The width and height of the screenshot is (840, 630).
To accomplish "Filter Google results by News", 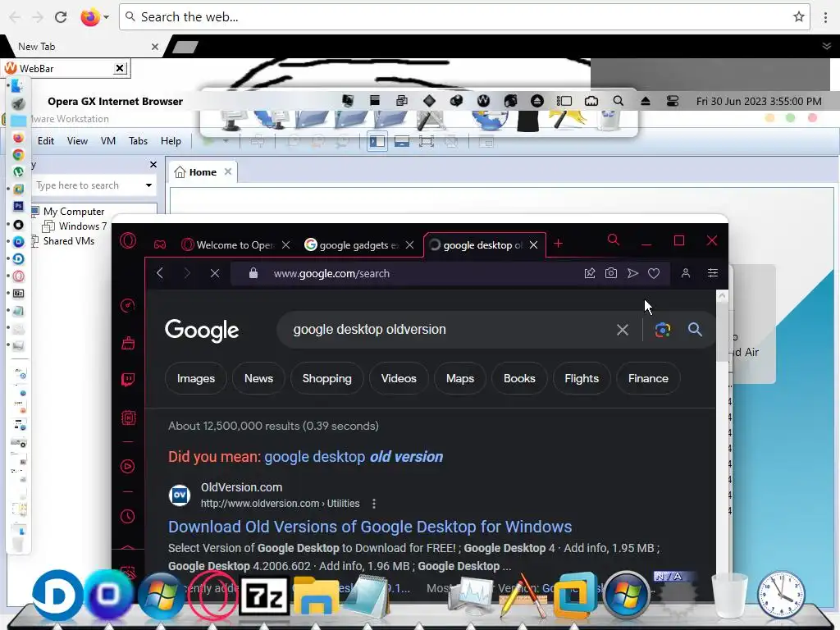I will pos(258,378).
